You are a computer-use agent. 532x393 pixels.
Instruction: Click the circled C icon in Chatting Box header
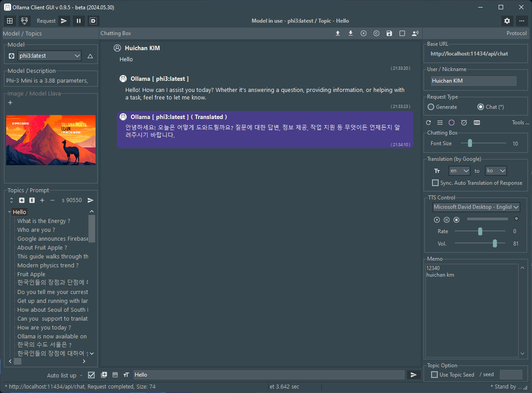pos(376,33)
